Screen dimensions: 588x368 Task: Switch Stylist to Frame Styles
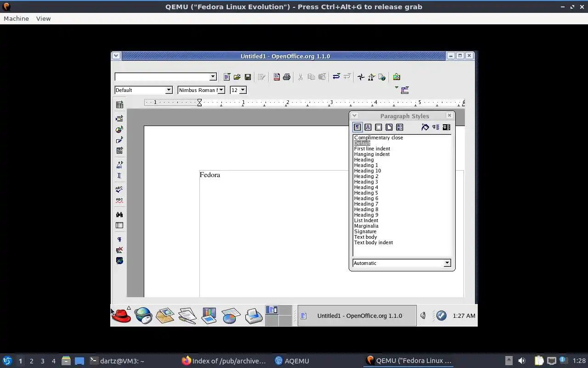click(379, 127)
